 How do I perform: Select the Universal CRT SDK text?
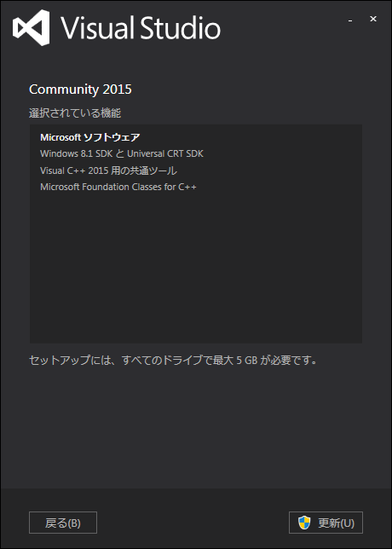coord(165,153)
